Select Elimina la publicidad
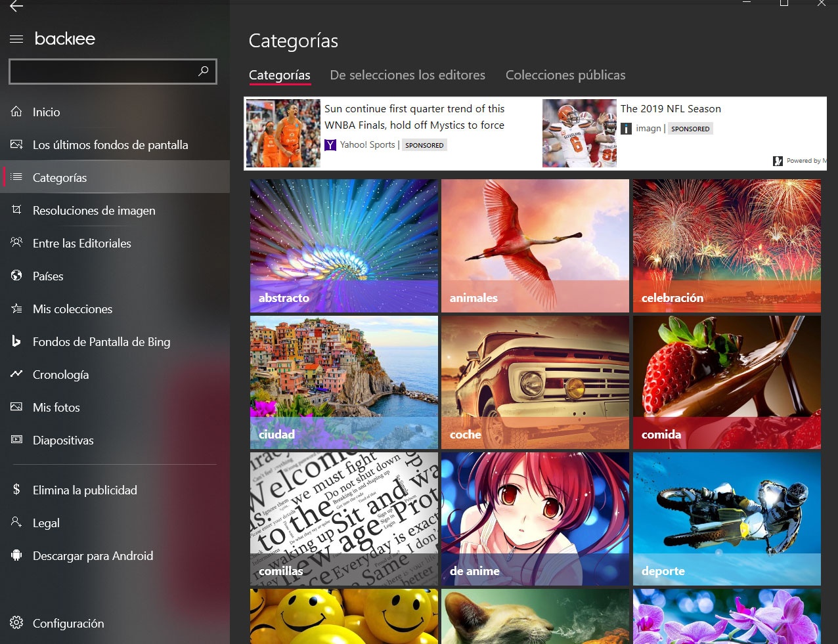The image size is (838, 644). (115, 490)
